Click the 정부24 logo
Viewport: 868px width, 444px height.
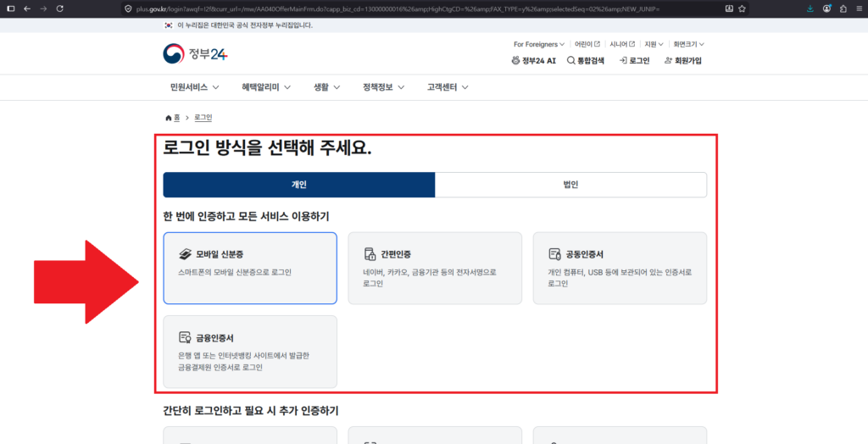tap(196, 53)
